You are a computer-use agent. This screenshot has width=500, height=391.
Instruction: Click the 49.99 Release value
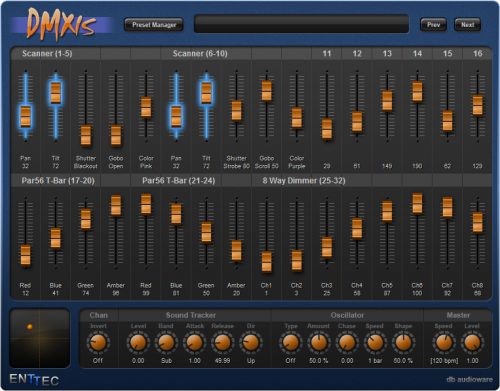222,361
